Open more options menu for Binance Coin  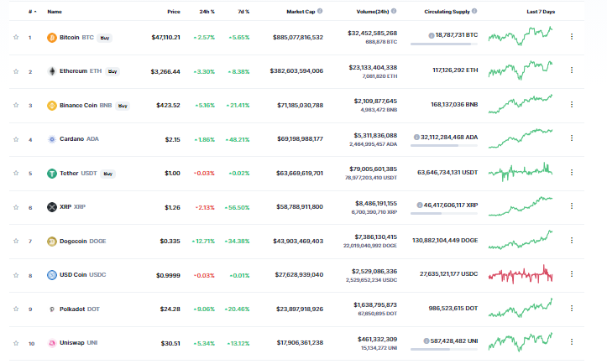tap(572, 105)
